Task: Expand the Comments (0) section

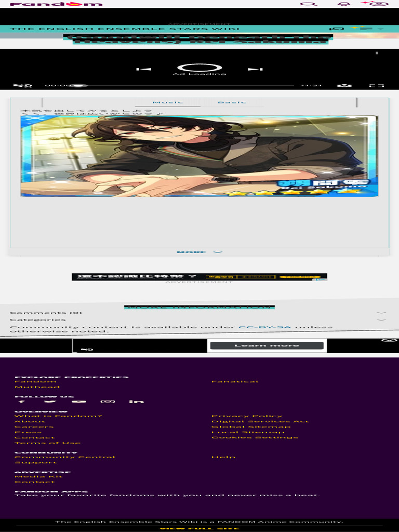Action: tap(199, 313)
